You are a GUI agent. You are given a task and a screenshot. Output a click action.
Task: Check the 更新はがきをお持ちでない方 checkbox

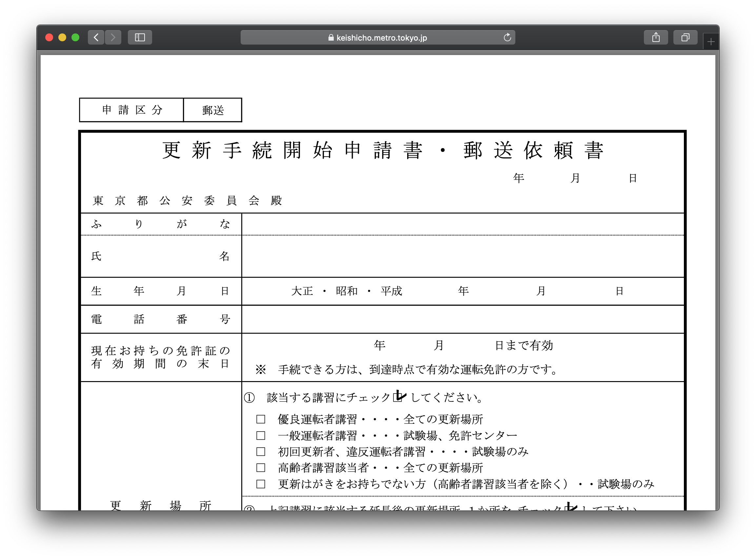click(261, 484)
